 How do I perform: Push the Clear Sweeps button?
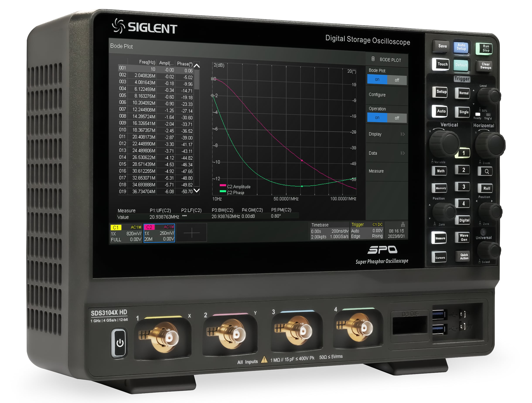pos(484,66)
